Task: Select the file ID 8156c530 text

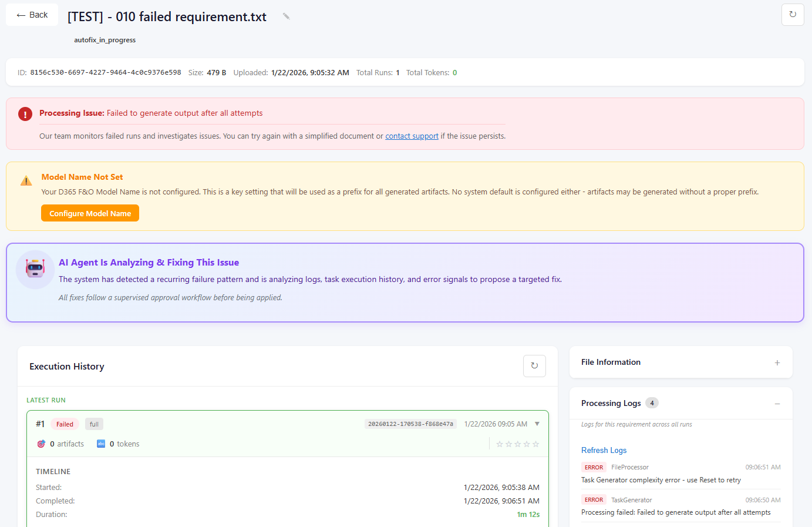Action: click(106, 72)
